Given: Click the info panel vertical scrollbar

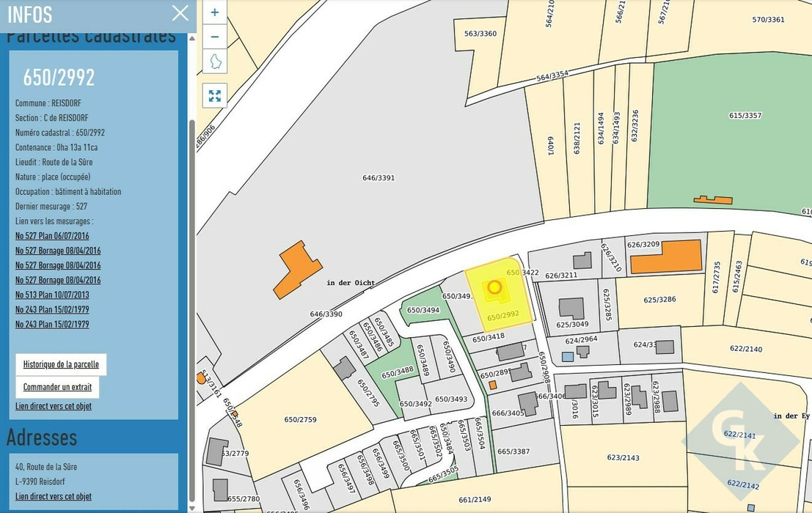Looking at the screenshot, I should [191, 293].
